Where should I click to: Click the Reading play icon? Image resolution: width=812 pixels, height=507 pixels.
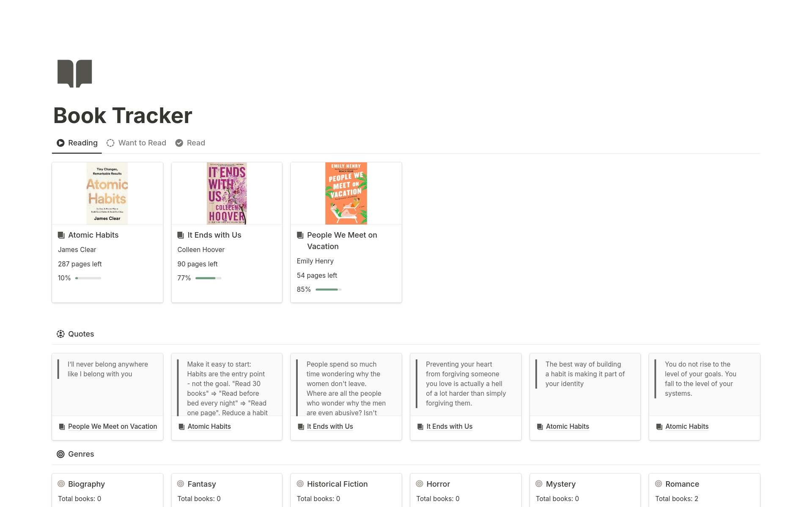[x=60, y=143]
